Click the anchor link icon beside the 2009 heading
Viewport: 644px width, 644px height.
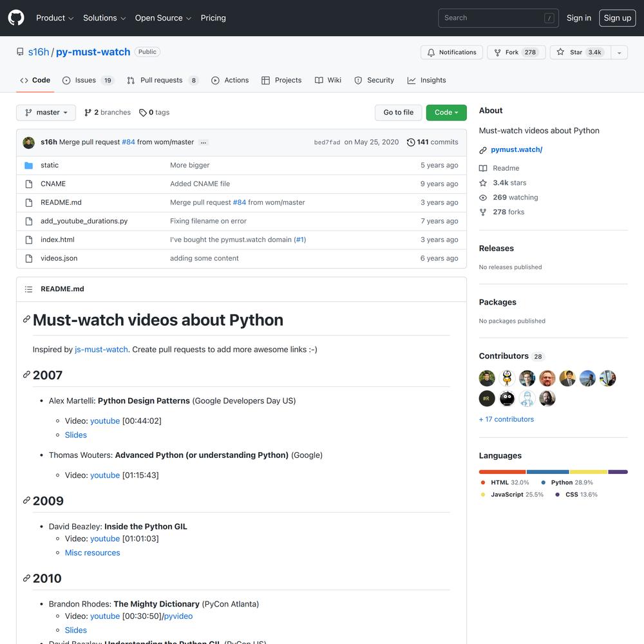click(x=26, y=500)
